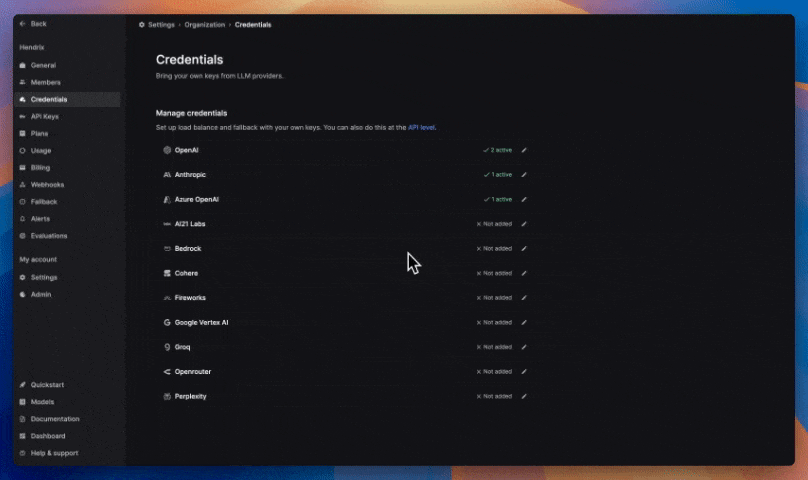Click the Google Vertex AI name
The height and width of the screenshot is (480, 808).
pos(201,322)
